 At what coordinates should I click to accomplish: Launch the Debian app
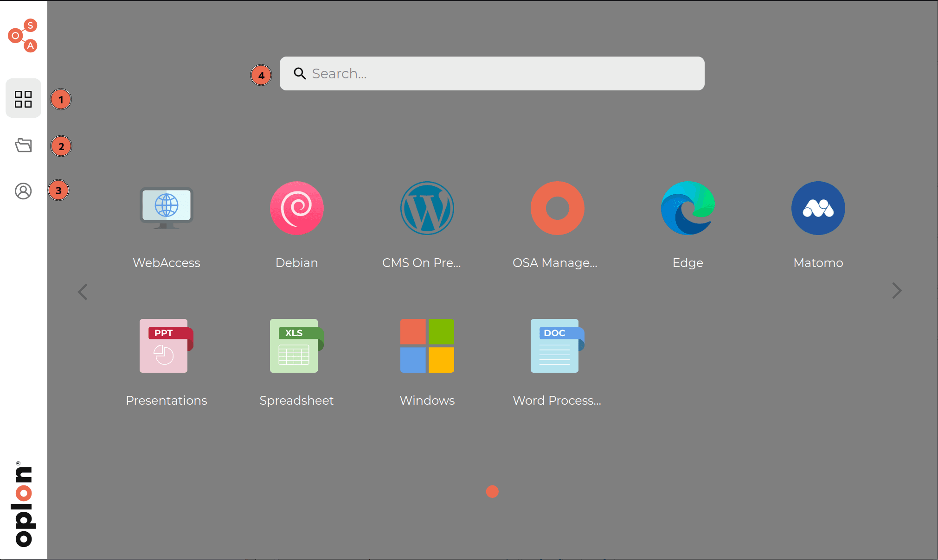tap(297, 208)
